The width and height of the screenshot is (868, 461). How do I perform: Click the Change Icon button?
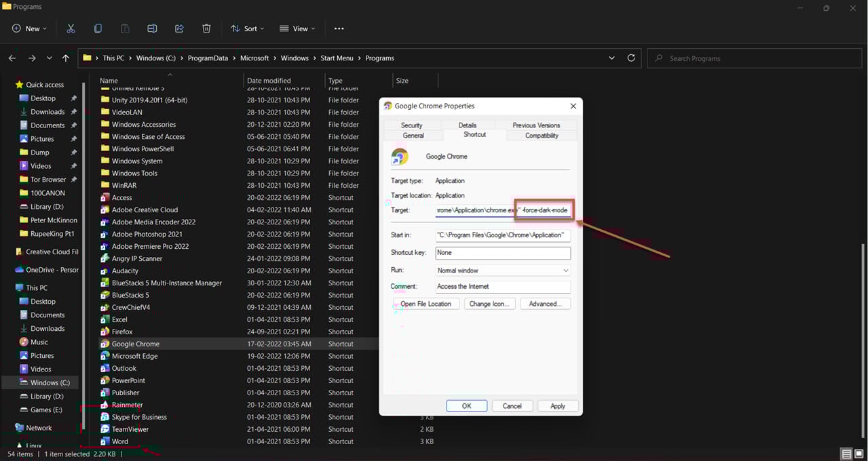[489, 304]
